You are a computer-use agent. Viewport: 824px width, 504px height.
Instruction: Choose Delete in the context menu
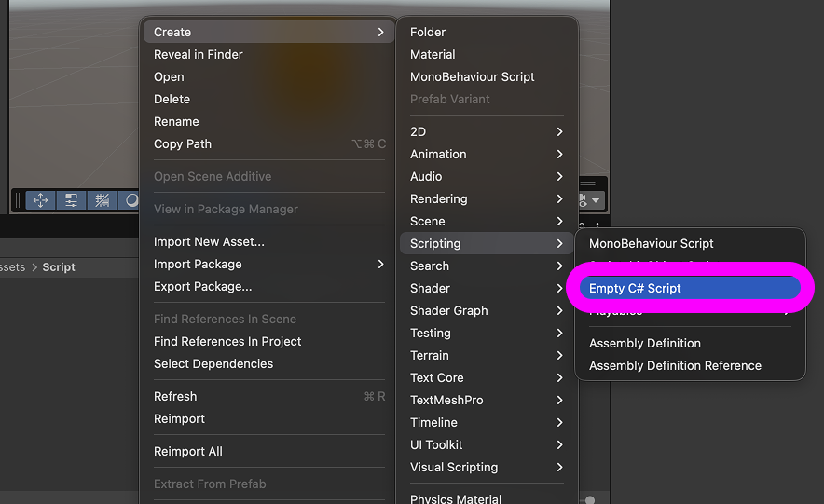(268, 100)
